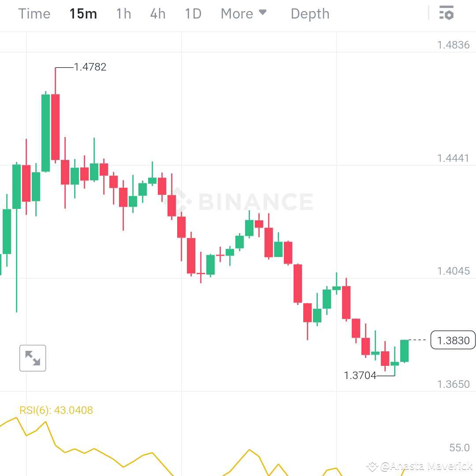Reselect the active 15m timeframe
This screenshot has width=476, height=476.
pyautogui.click(x=83, y=14)
